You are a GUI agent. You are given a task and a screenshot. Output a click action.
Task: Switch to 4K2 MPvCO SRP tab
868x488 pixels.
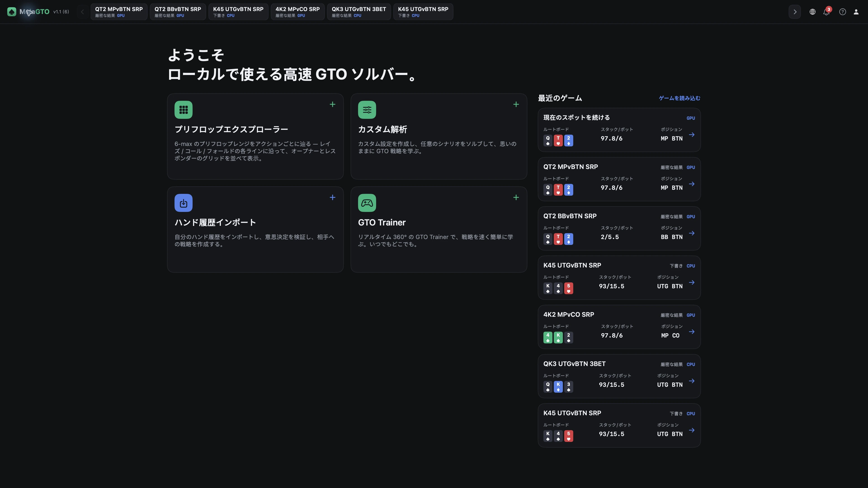297,12
